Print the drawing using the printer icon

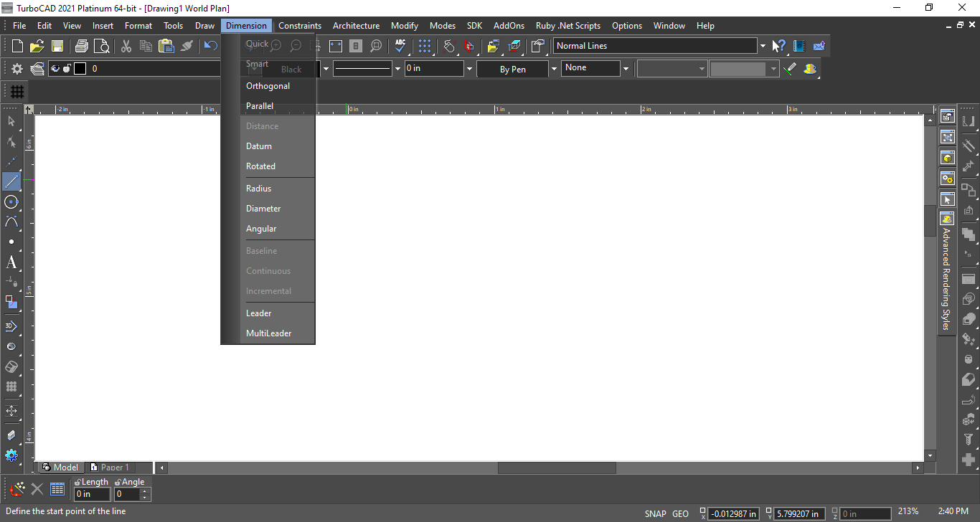coord(82,46)
